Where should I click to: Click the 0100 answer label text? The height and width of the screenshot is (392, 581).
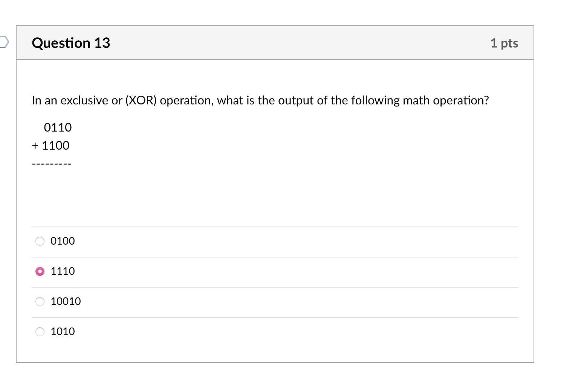click(x=63, y=241)
